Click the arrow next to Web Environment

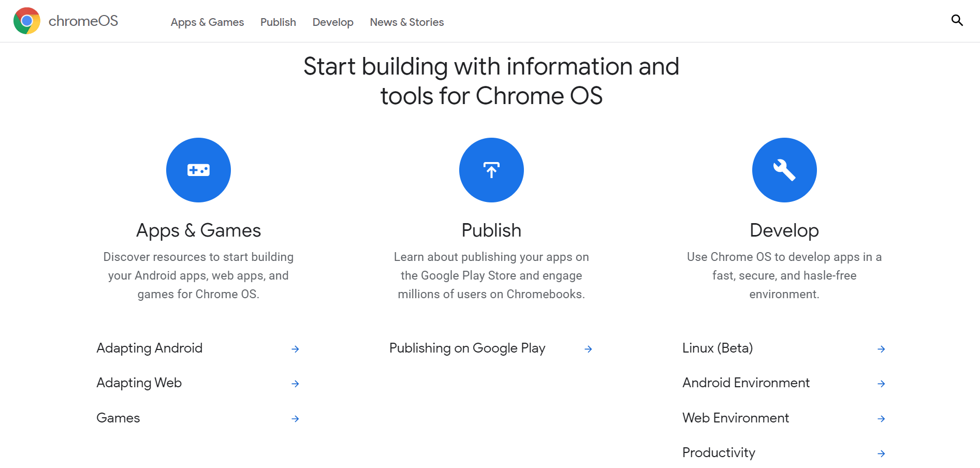[881, 419]
